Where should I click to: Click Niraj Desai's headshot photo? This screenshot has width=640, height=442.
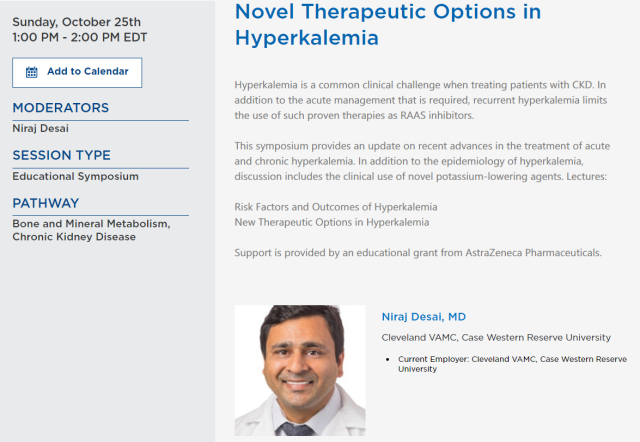[300, 370]
